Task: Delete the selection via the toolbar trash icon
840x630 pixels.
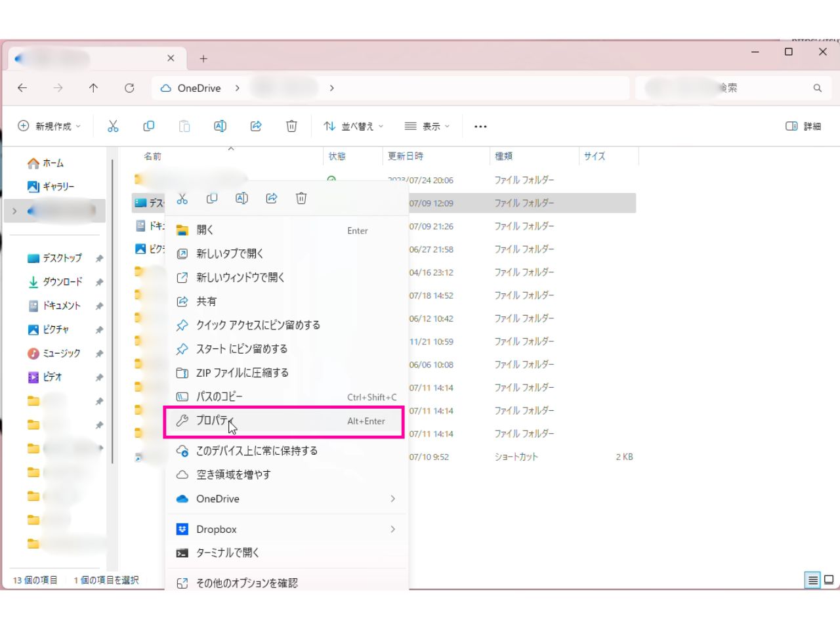Action: [291, 125]
